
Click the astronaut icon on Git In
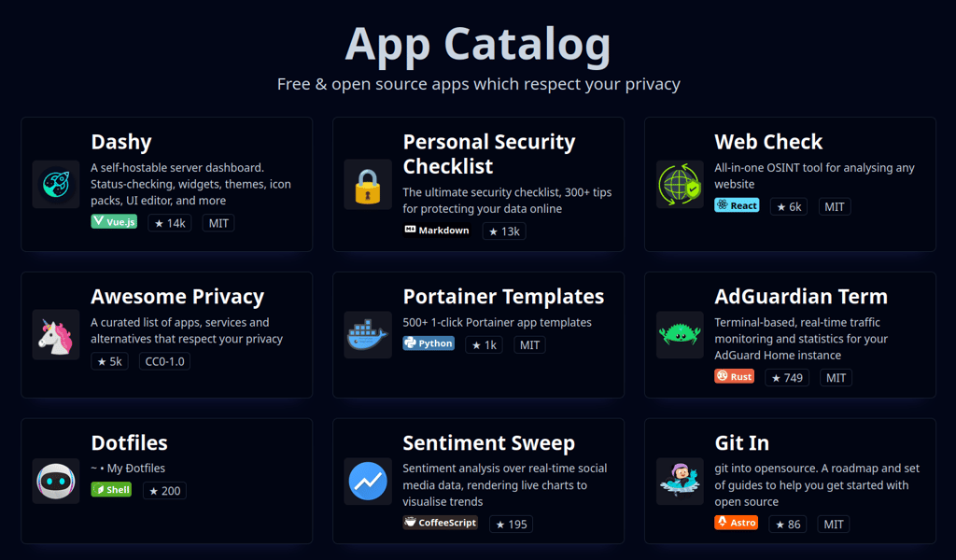pyautogui.click(x=680, y=481)
